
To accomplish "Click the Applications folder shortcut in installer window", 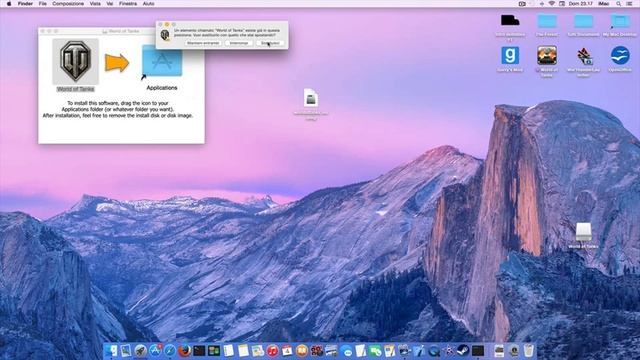I will pyautogui.click(x=162, y=61).
